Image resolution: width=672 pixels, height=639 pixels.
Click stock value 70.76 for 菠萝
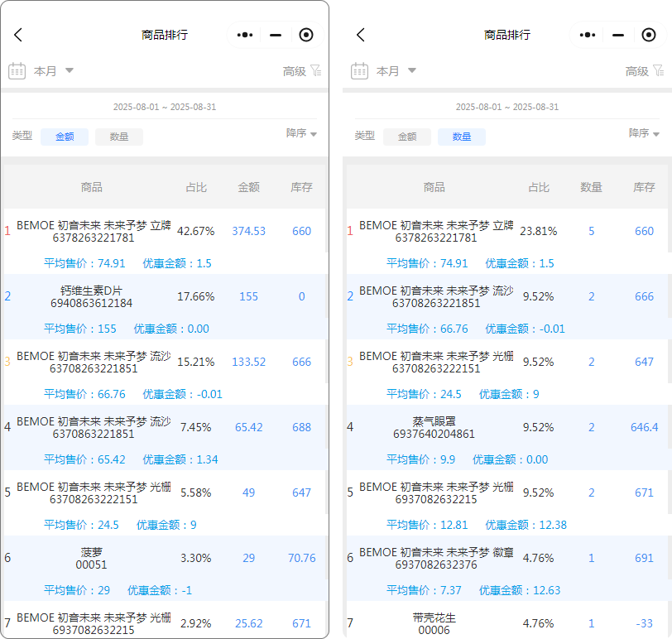pos(302,558)
